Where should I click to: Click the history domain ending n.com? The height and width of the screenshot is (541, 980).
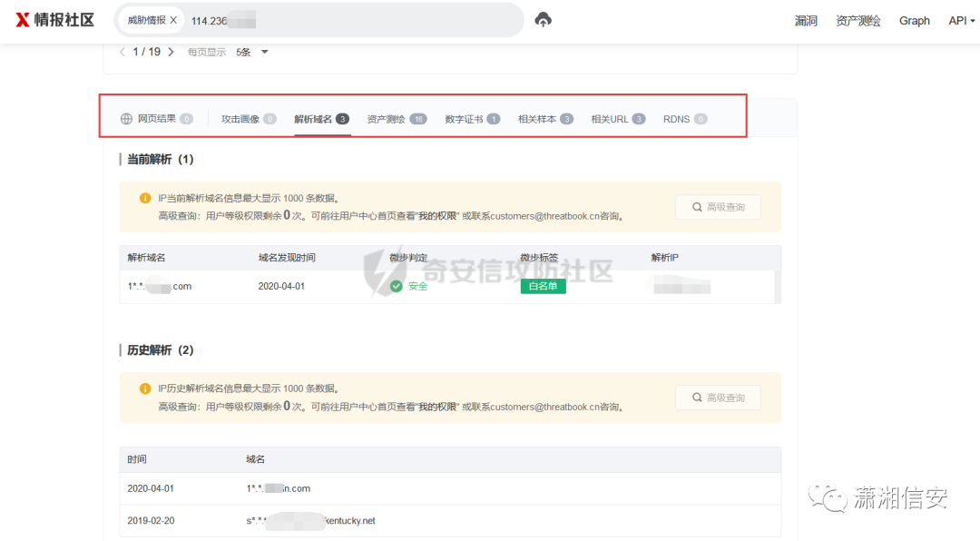(279, 488)
